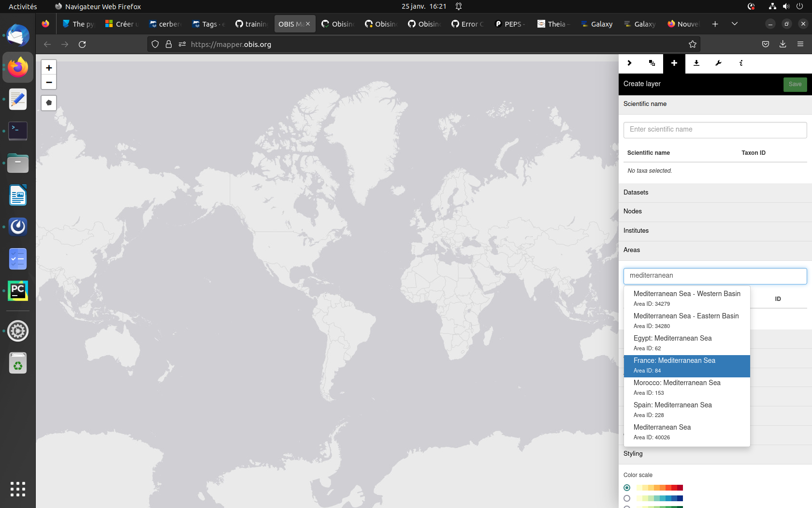Viewport: 812px width, 508px height.
Task: Expand the Institutes section
Action: pos(715,231)
